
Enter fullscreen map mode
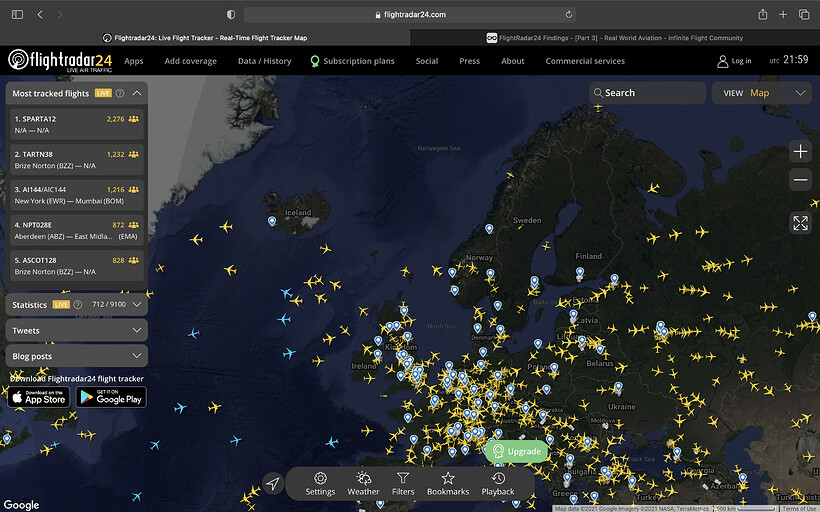click(800, 223)
